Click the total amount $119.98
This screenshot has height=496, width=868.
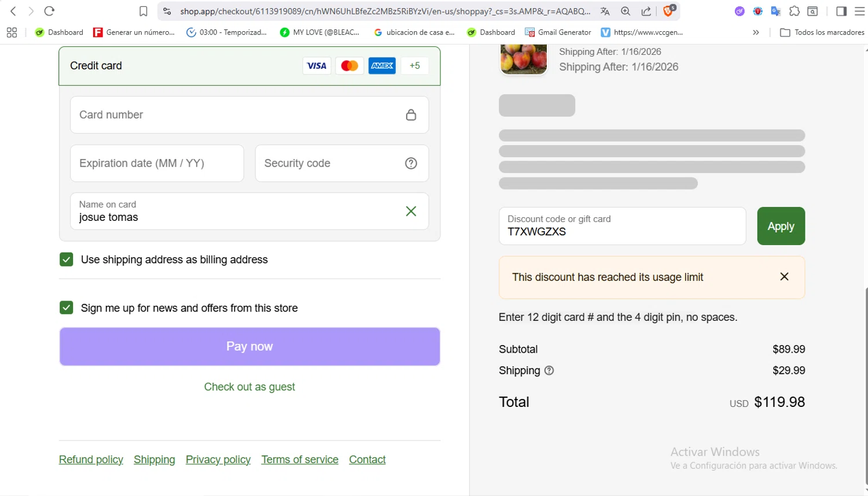click(779, 402)
